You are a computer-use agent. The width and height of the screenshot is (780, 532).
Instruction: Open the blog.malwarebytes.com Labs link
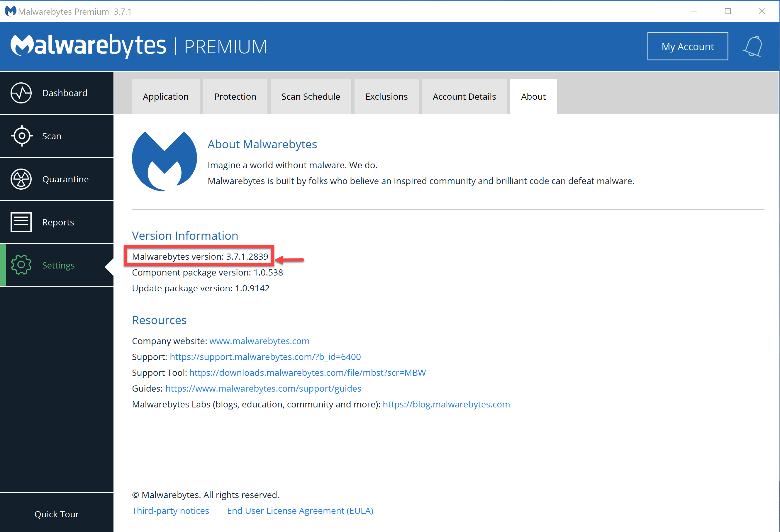(x=446, y=404)
